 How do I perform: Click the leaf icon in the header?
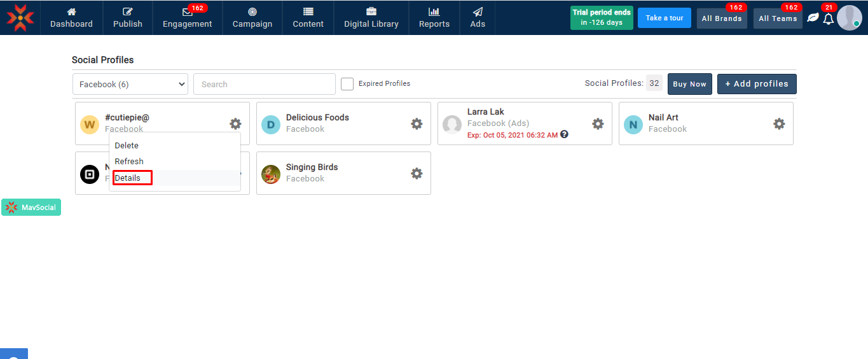point(813,18)
